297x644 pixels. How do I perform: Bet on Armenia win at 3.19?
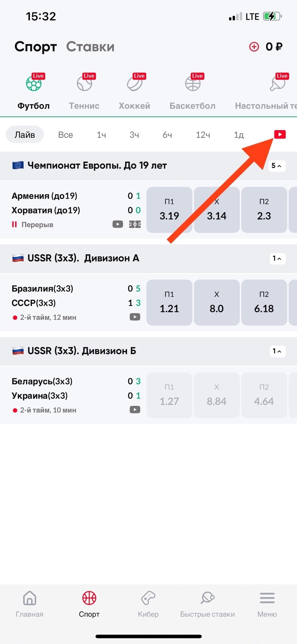pos(169,210)
